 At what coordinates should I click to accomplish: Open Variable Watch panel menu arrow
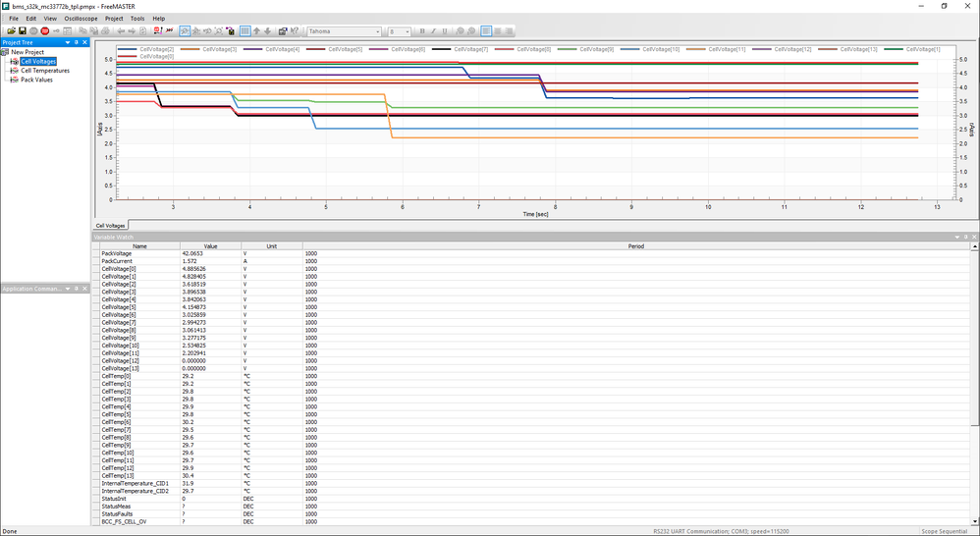(x=956, y=238)
